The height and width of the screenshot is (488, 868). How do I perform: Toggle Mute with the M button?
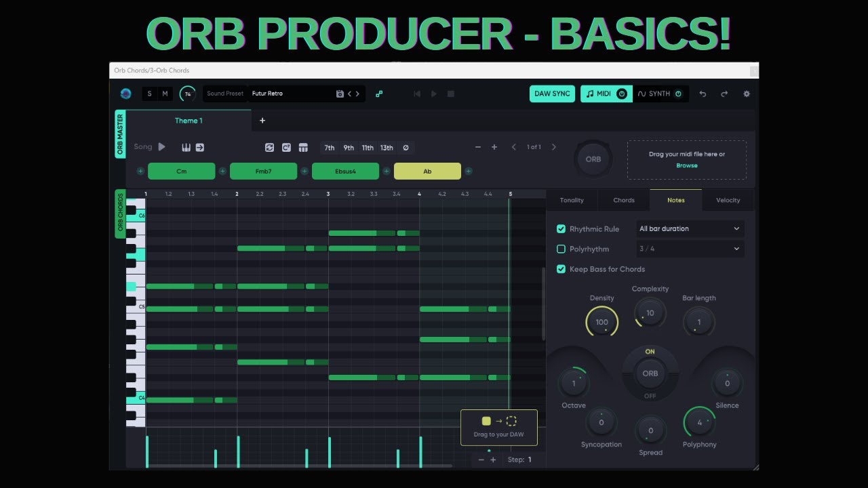pyautogui.click(x=165, y=94)
